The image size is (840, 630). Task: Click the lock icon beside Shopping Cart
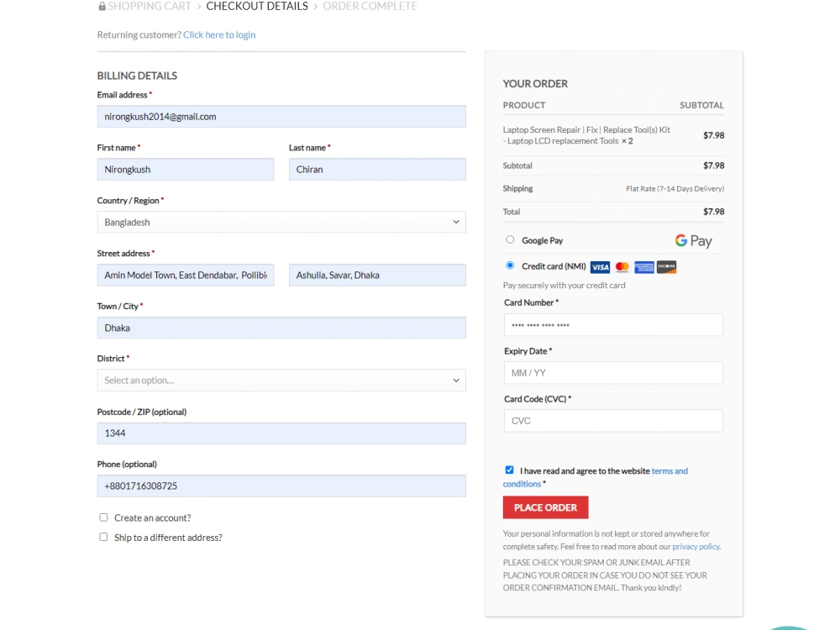pyautogui.click(x=102, y=7)
